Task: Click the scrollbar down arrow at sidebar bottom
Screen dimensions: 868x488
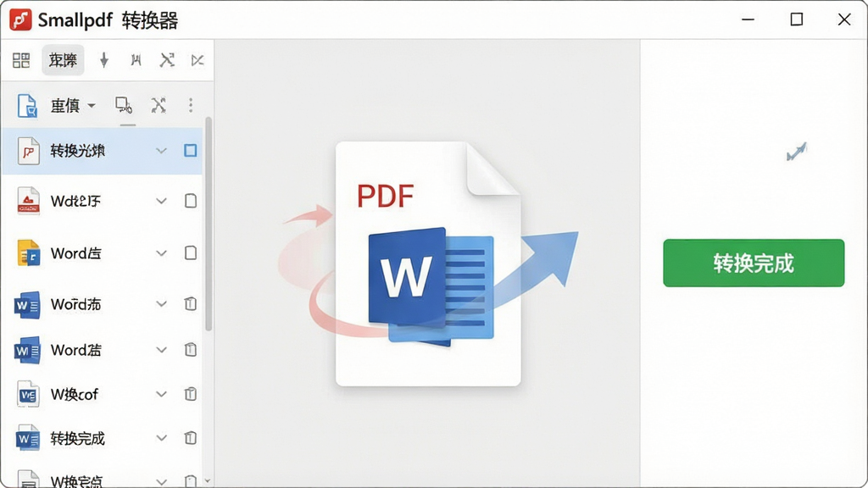Action: click(x=209, y=481)
